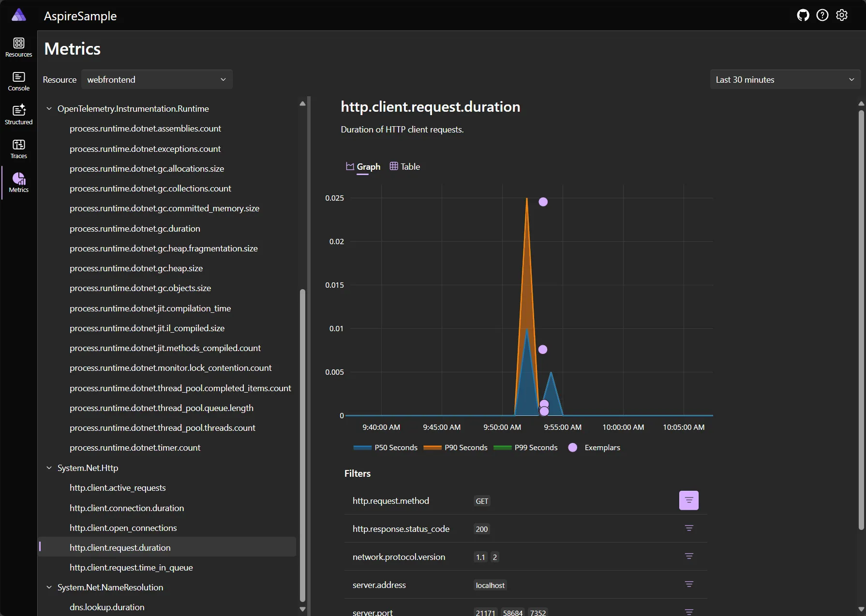Open the Traces view from the sidebar

(18, 148)
